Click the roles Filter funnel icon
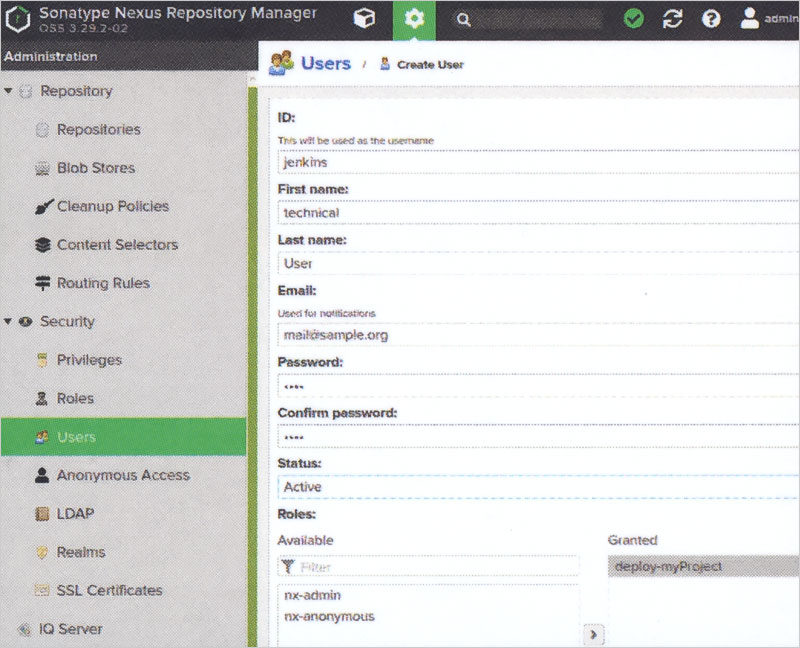 288,566
